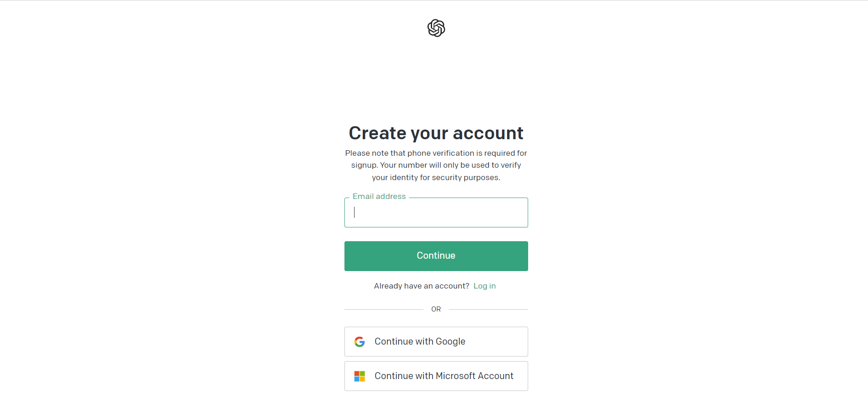Image resolution: width=868 pixels, height=408 pixels.
Task: Click the Continue with Microsoft Account text
Action: (444, 376)
